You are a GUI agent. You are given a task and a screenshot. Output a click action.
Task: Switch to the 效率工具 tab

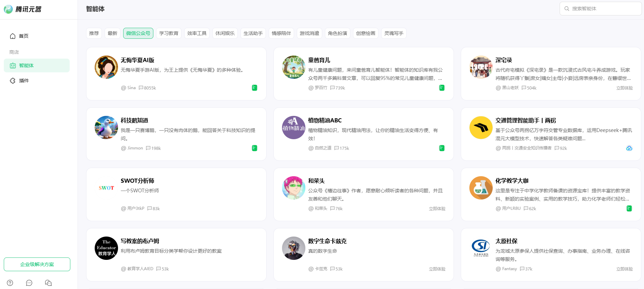coord(197,33)
